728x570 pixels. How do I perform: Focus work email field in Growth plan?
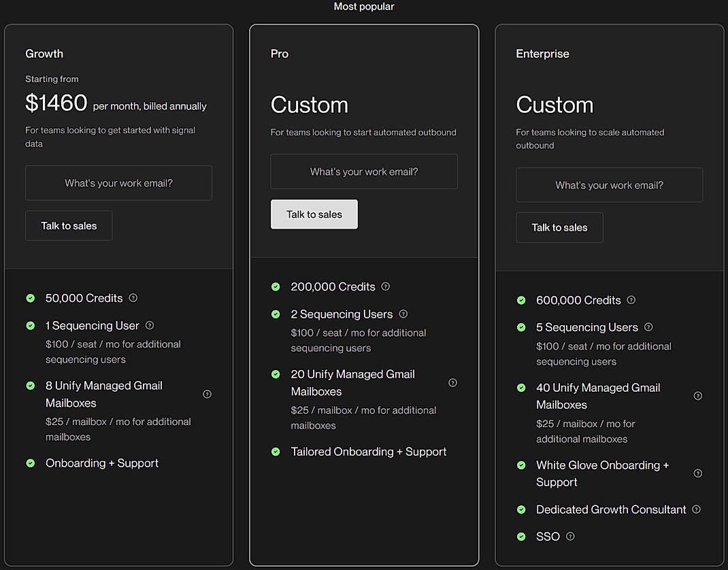pos(118,183)
